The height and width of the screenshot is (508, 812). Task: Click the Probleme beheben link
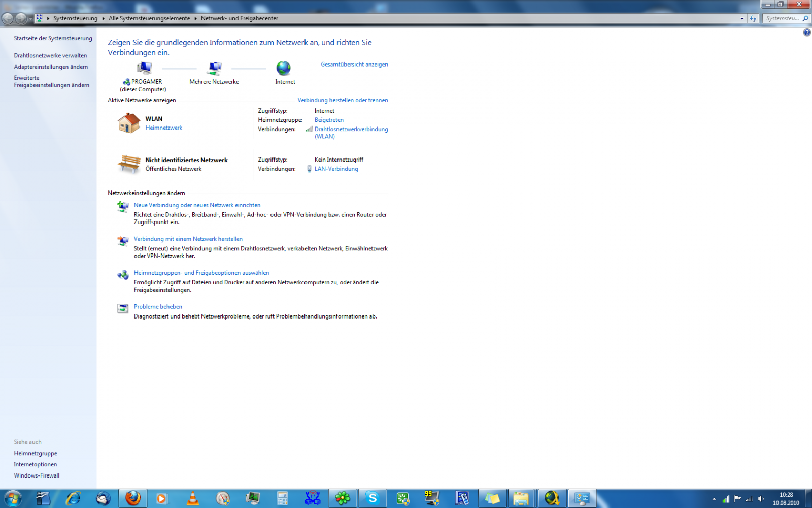coord(158,306)
